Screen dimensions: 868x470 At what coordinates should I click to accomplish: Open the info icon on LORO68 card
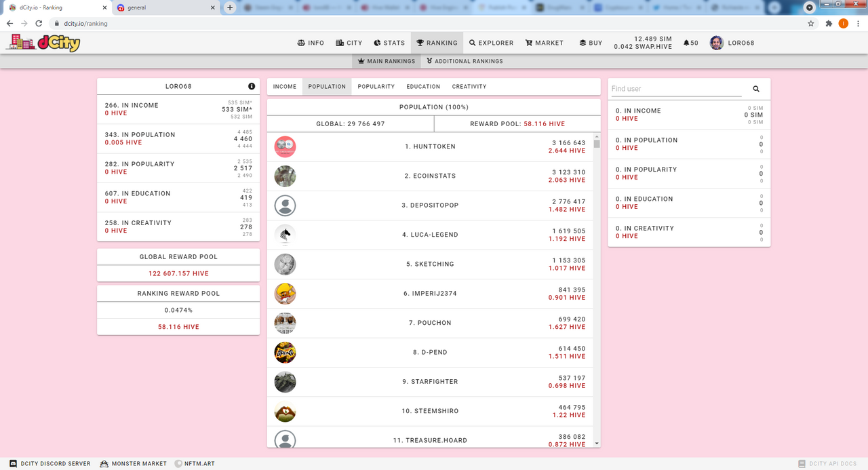[252, 87]
